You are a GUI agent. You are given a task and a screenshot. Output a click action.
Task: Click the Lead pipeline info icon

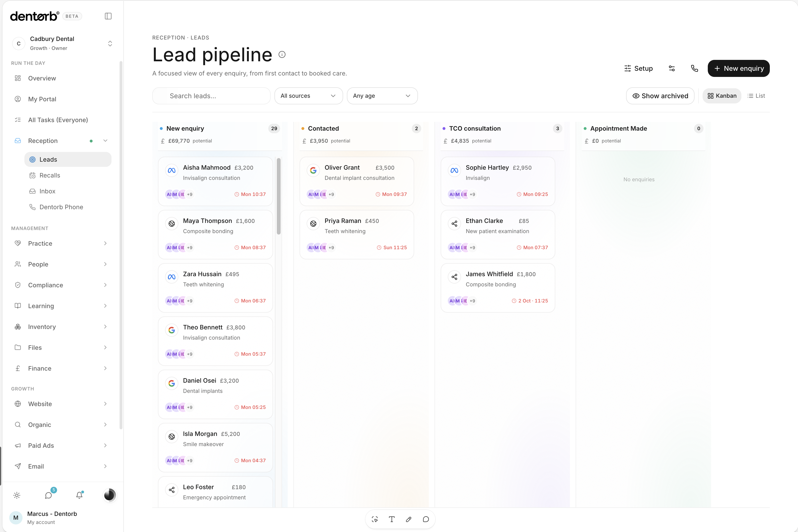(282, 54)
